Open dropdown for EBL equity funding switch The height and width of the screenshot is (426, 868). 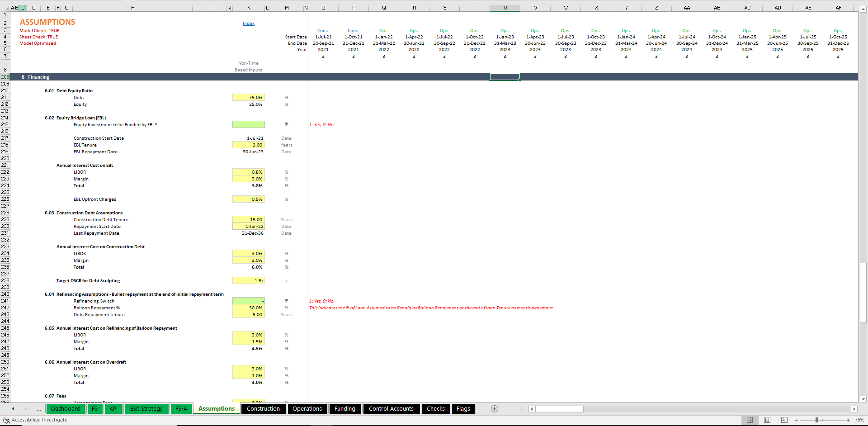click(286, 124)
